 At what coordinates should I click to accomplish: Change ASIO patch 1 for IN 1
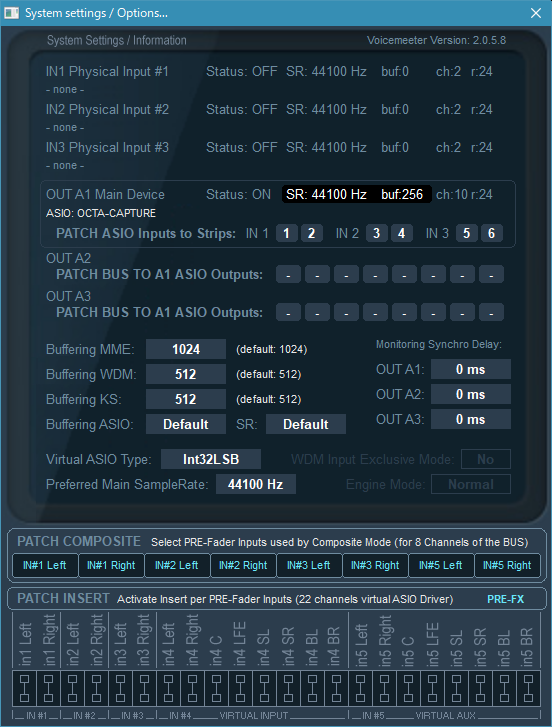[287, 233]
